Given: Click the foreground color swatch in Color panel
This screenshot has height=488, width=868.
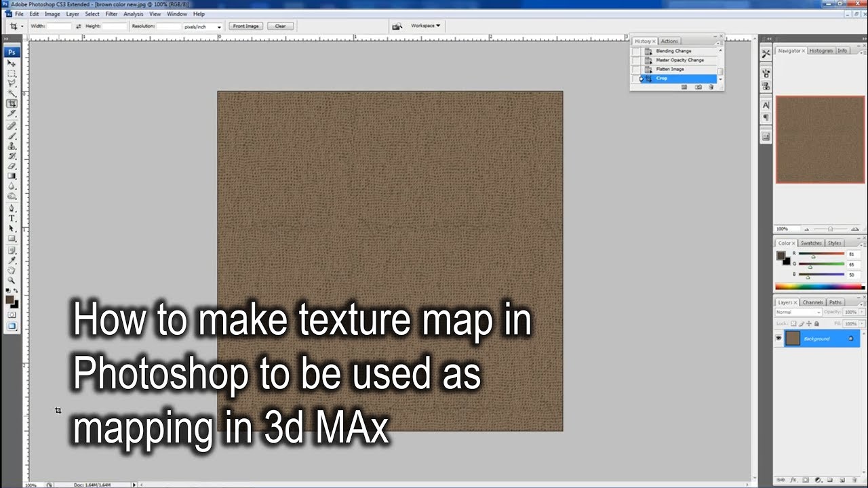Looking at the screenshot, I should [781, 256].
